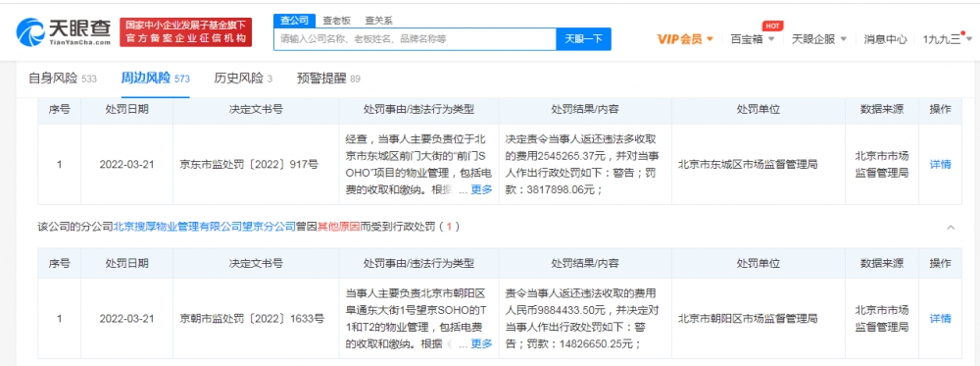Open 详情 for 京朝市监处罚 1633号 row
Screen dimensions: 980x366
(x=940, y=319)
